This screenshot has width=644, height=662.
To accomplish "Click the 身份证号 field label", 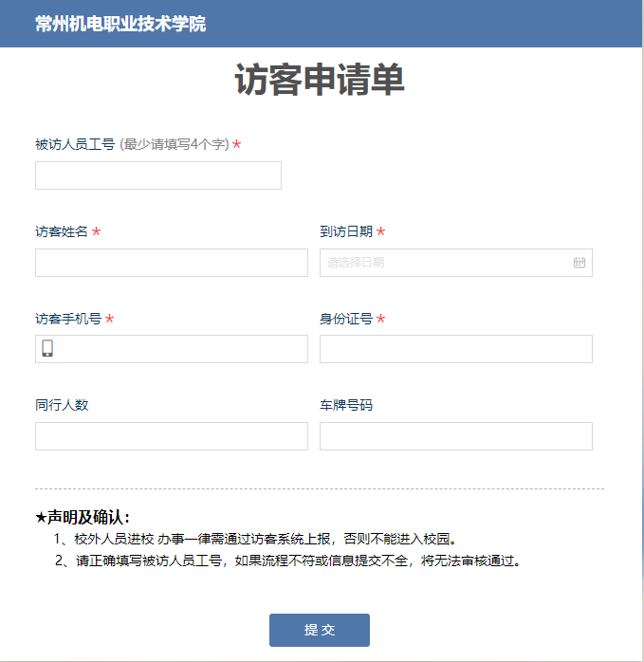I will coord(346,319).
